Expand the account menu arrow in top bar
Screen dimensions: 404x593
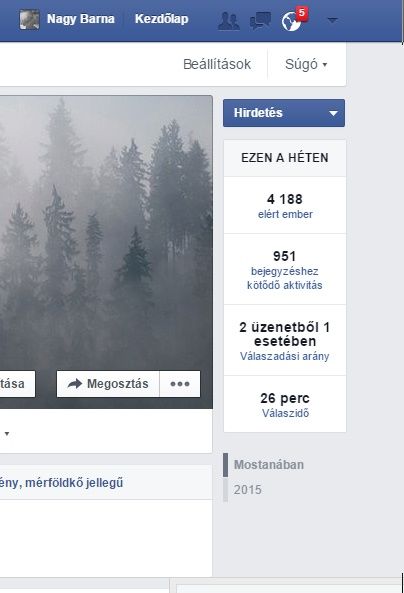tap(332, 20)
